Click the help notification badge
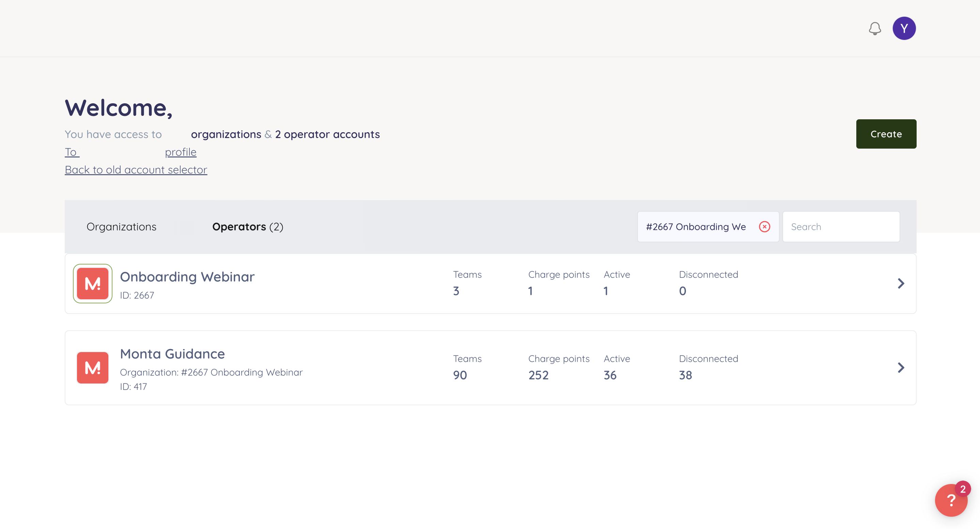Screen dimensions: 980x529 (963, 489)
